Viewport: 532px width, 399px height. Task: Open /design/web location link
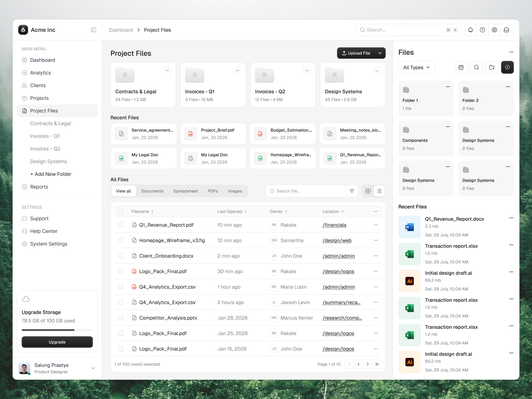coord(337,240)
